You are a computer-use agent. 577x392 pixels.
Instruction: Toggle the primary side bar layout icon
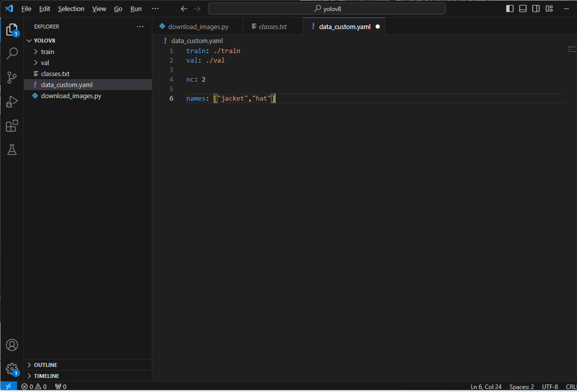coord(510,9)
